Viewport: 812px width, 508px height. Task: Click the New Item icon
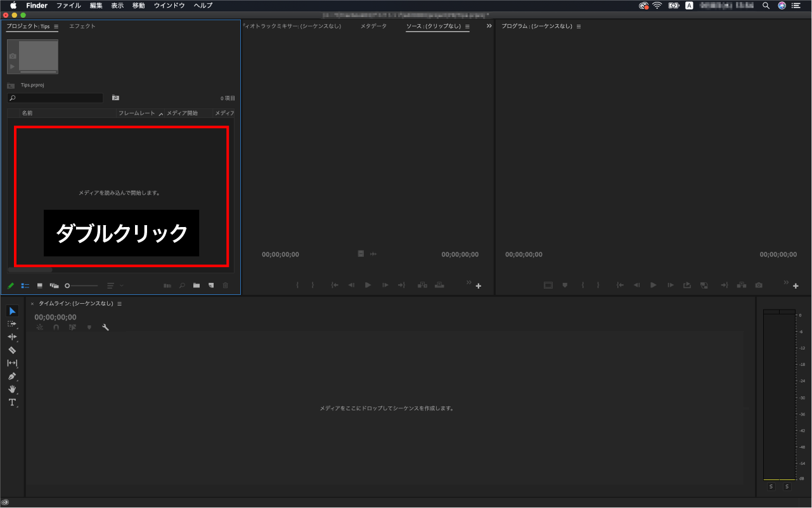coord(211,286)
